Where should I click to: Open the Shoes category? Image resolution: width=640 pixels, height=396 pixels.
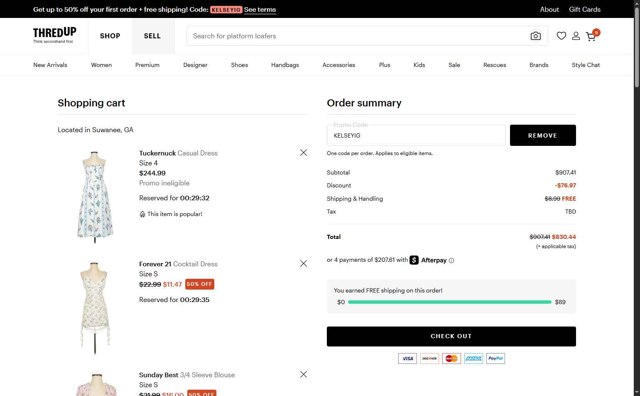239,65
